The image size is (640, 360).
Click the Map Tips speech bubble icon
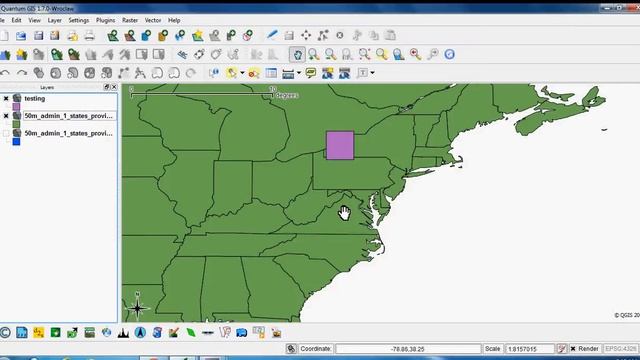click(x=311, y=73)
